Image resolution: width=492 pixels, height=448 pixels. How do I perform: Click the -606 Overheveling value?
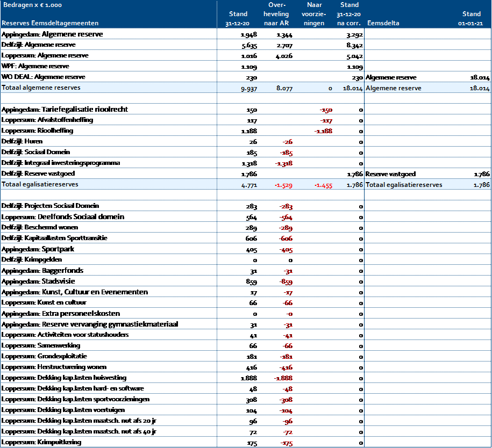click(x=286, y=239)
